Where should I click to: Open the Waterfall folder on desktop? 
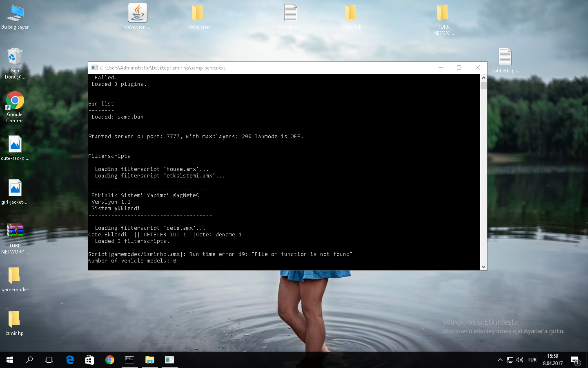click(x=352, y=17)
